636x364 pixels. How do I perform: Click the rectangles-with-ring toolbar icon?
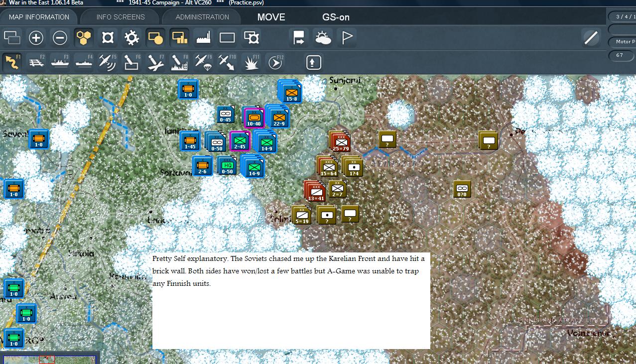pyautogui.click(x=251, y=38)
